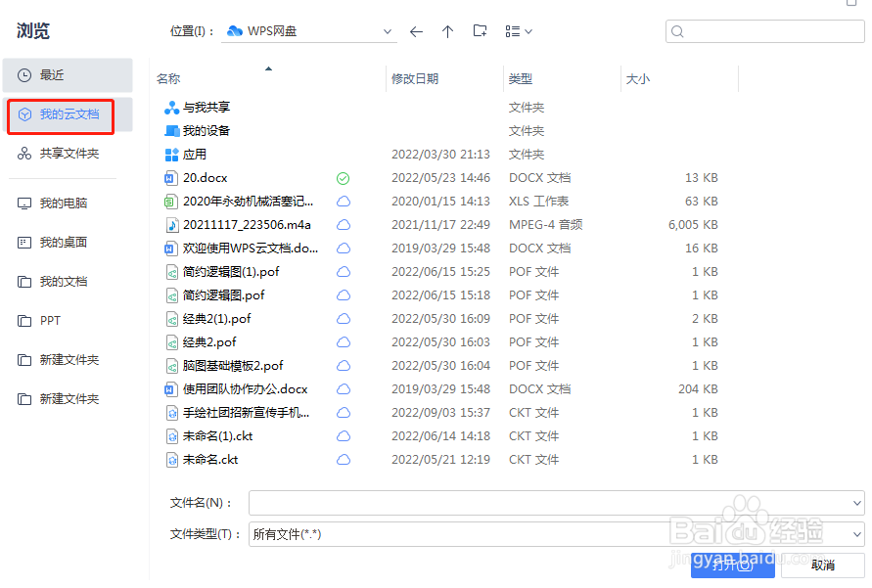Click the audio file icon of 20211117_223506.m4a
Viewport: 872px width, 588px height.
click(172, 225)
